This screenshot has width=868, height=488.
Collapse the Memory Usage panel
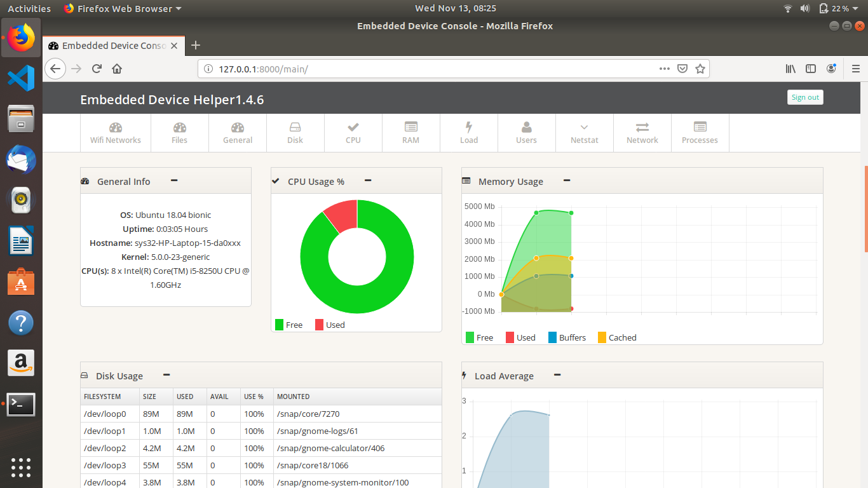tap(567, 180)
